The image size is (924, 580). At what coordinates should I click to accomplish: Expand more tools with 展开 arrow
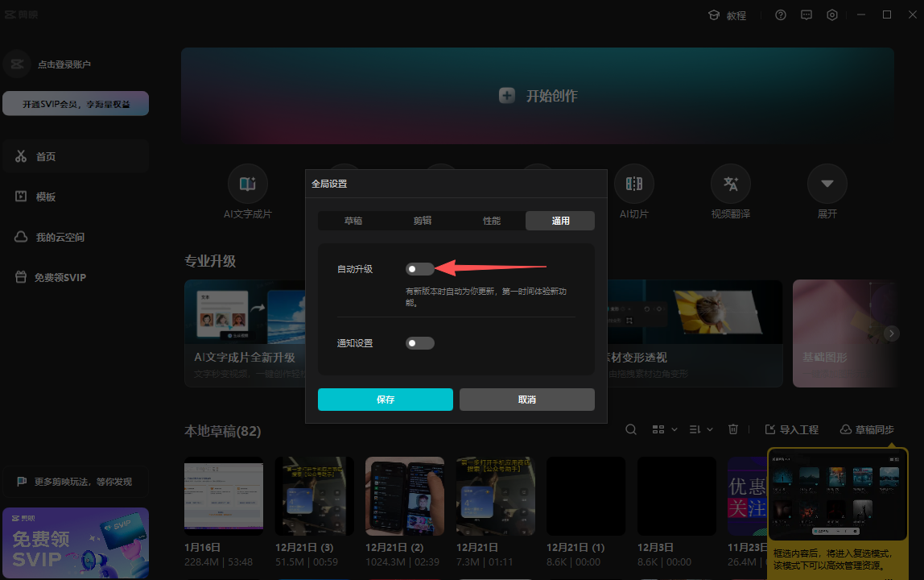[827, 184]
